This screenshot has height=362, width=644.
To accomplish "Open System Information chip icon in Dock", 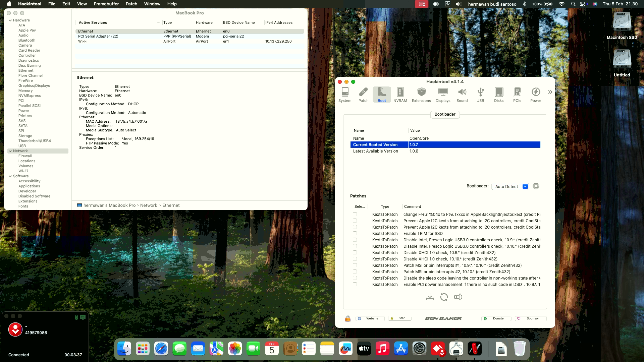I will [456, 349].
